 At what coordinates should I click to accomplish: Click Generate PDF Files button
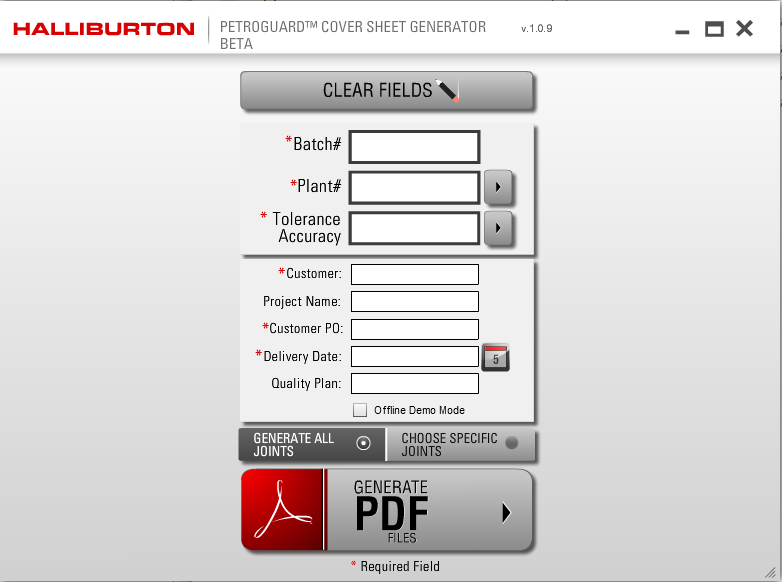(430, 511)
